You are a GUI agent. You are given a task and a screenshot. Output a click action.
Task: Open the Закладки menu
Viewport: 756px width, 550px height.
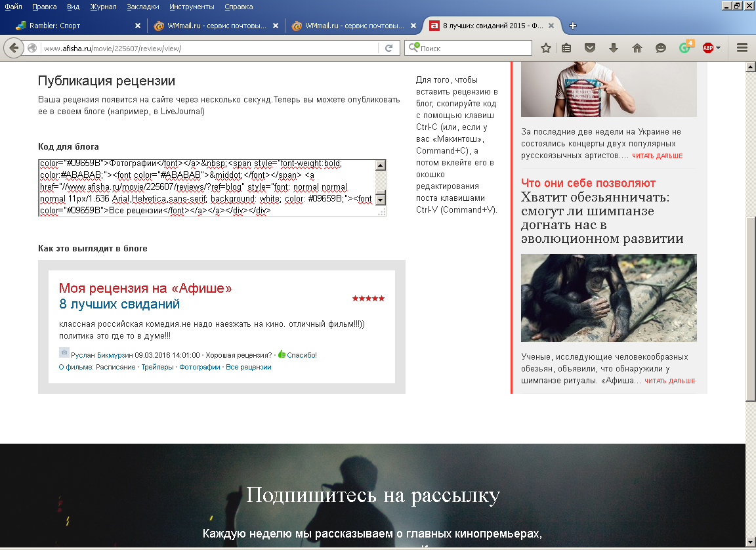pos(143,7)
